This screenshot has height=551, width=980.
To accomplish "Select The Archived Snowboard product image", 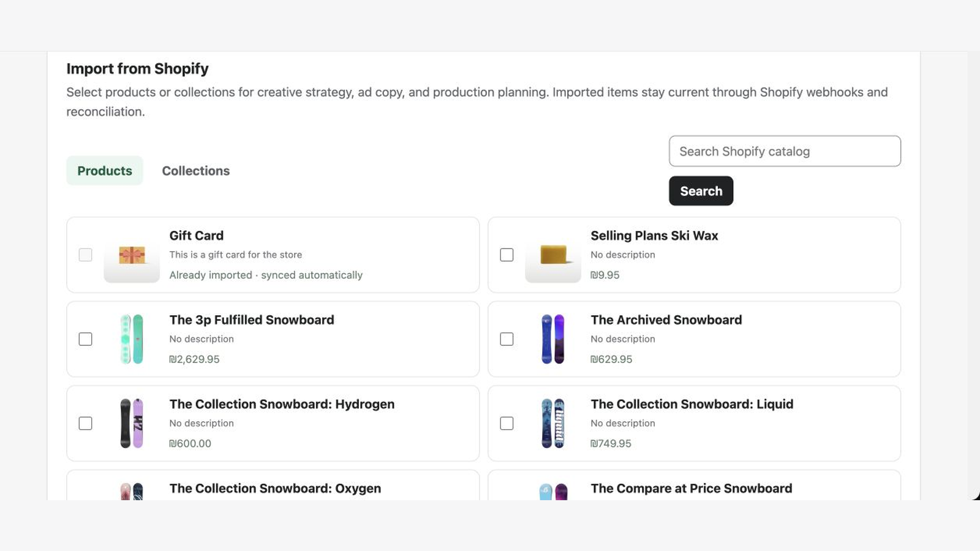I will [x=553, y=339].
